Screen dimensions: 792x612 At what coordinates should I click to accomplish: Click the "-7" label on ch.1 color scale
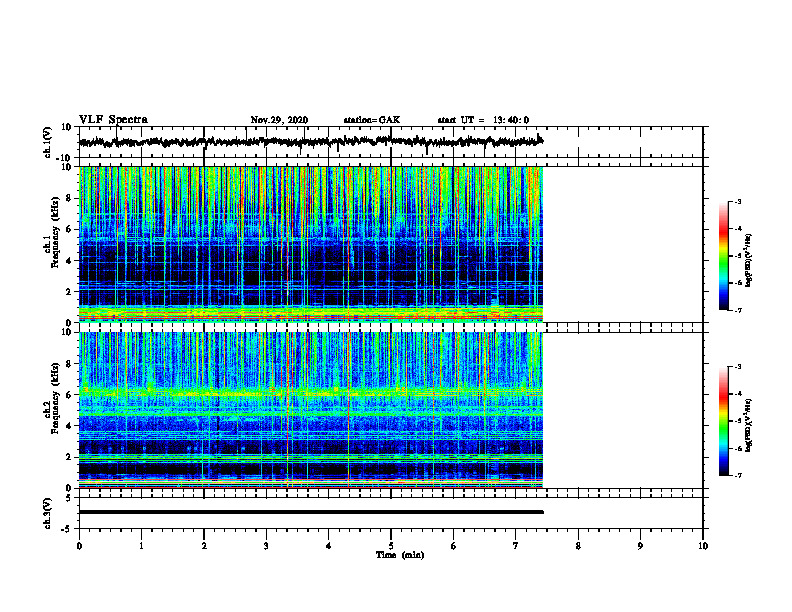pos(738,310)
